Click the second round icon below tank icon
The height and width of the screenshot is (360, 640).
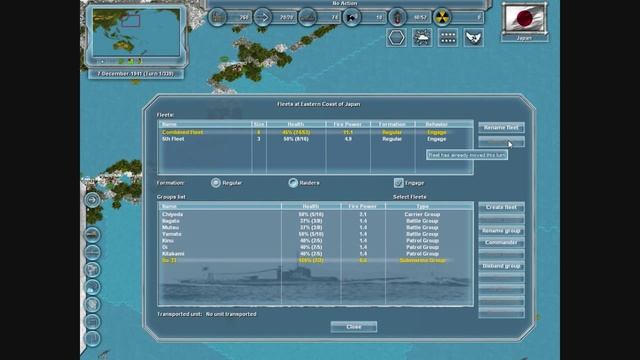coord(93,252)
